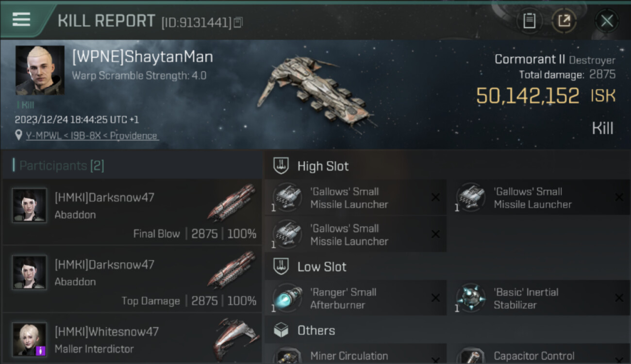Tap the Others section header
Image resolution: width=631 pixels, height=364 pixels.
[316, 331]
